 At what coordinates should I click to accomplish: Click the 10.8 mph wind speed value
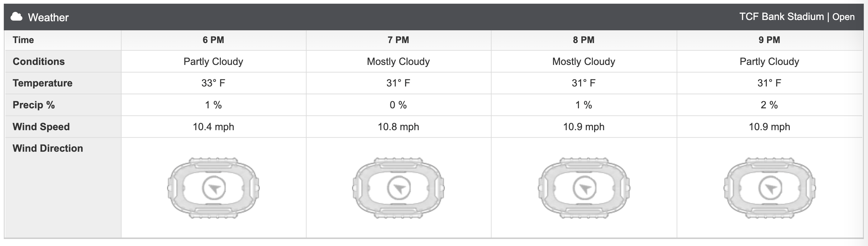point(398,126)
